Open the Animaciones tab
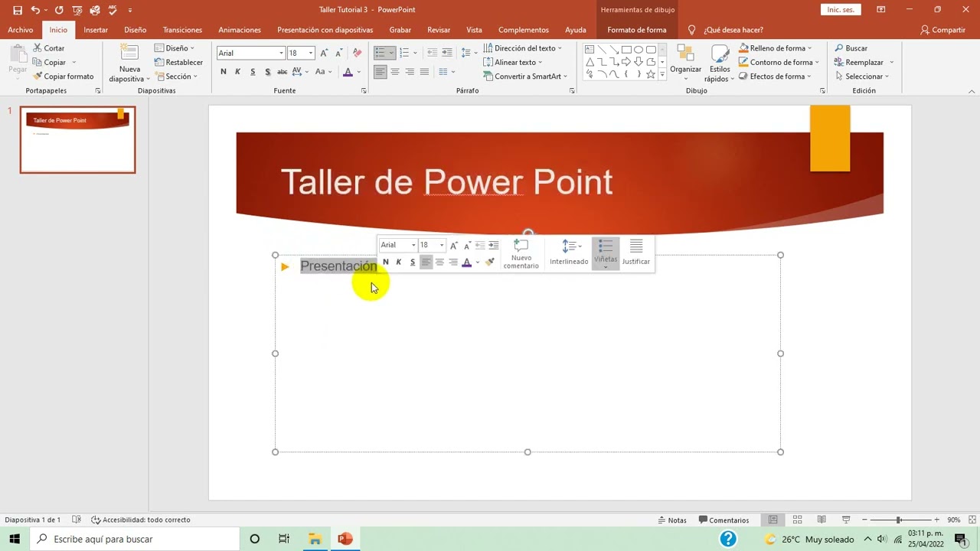The image size is (980, 551). tap(240, 30)
